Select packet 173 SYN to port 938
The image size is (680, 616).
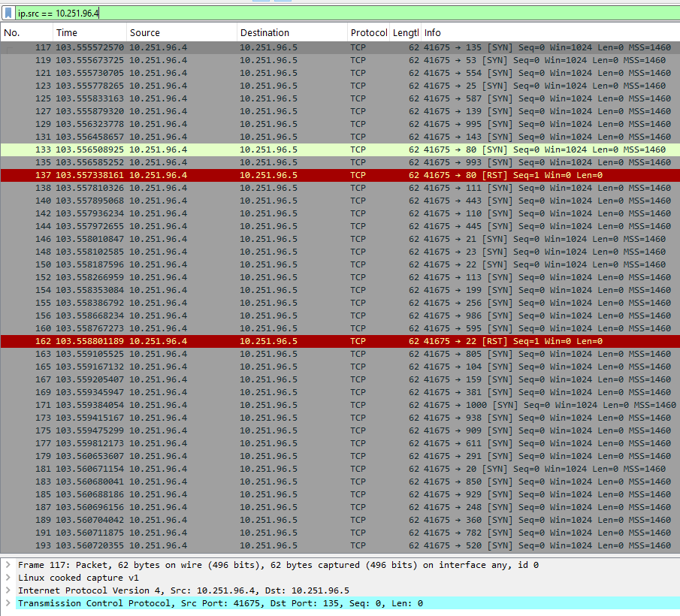pos(340,418)
